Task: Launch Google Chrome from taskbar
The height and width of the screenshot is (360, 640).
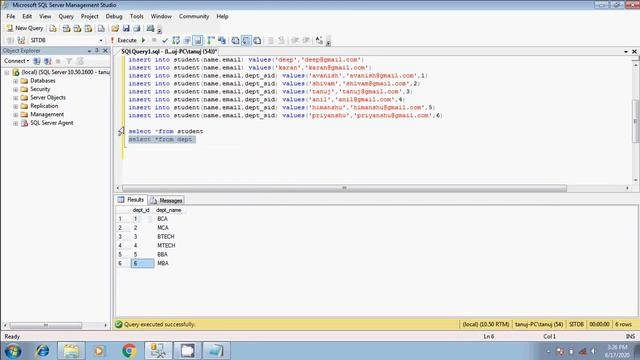Action: tap(129, 351)
